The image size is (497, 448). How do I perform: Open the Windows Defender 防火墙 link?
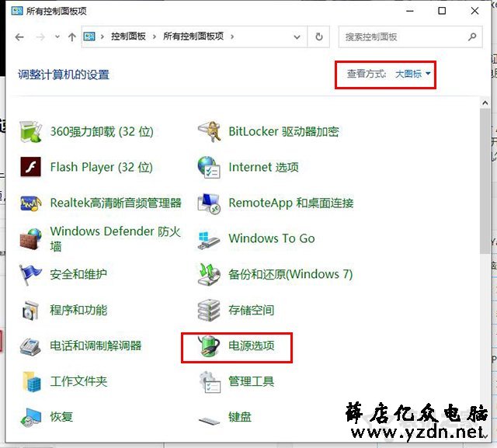[x=116, y=238]
